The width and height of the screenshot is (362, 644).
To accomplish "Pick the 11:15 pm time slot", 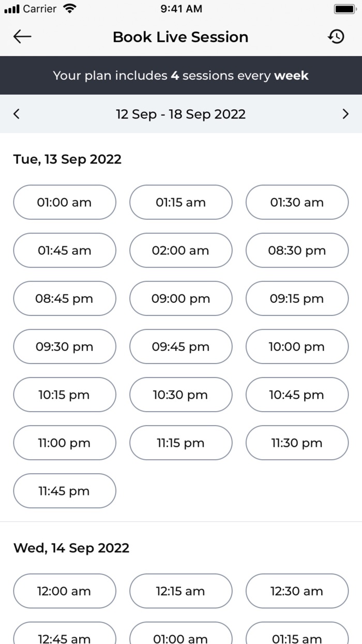I will [180, 443].
